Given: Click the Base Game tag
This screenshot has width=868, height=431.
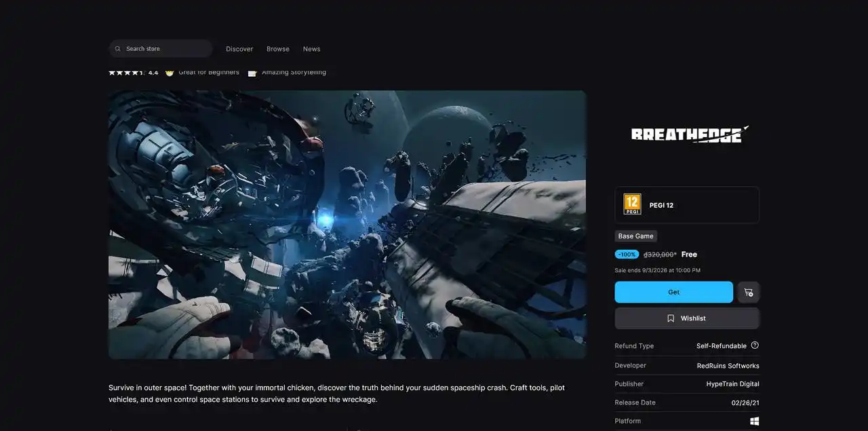Looking at the screenshot, I should point(636,236).
